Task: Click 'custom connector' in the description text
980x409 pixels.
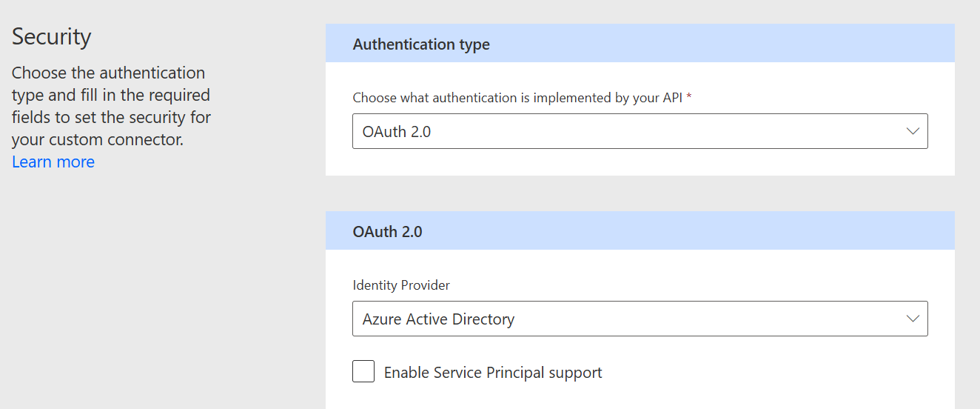Action: (x=115, y=139)
